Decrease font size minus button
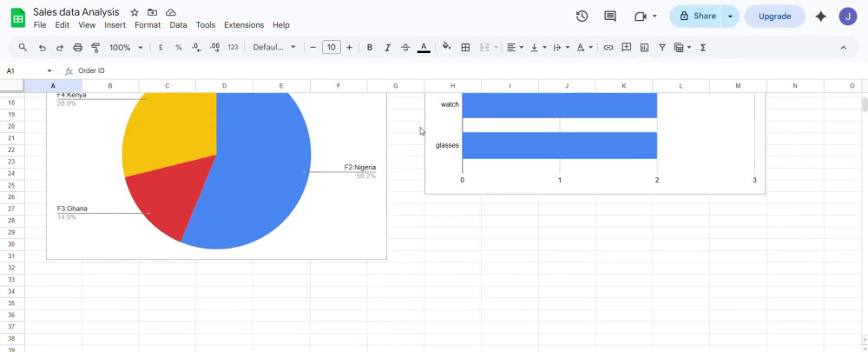The image size is (868, 352). (x=312, y=48)
